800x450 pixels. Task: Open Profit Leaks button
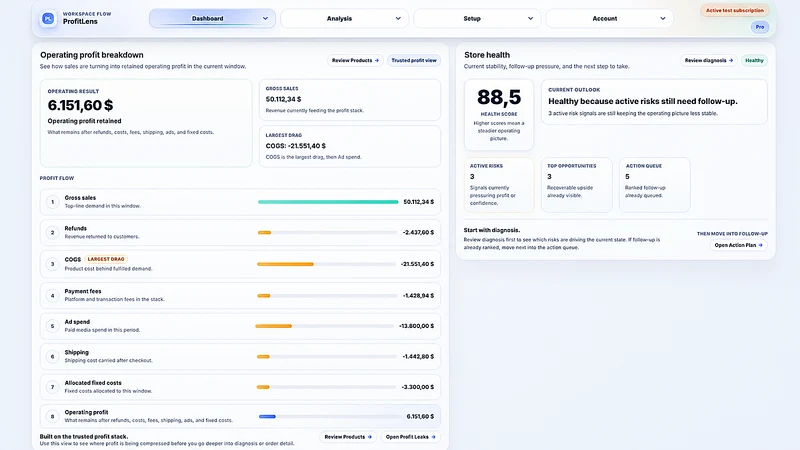point(410,437)
